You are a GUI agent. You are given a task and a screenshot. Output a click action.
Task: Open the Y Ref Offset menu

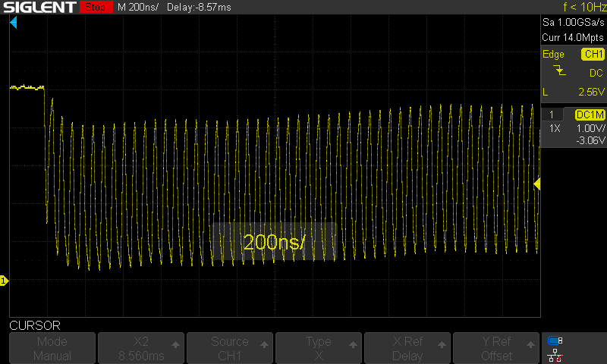point(496,348)
